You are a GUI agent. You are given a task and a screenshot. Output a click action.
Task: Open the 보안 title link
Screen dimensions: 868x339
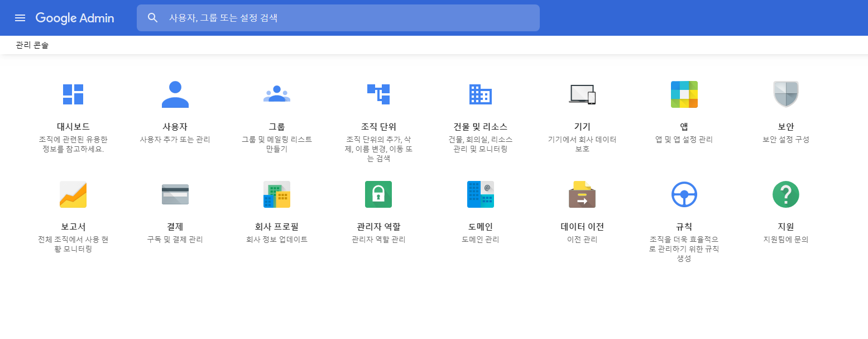click(786, 127)
